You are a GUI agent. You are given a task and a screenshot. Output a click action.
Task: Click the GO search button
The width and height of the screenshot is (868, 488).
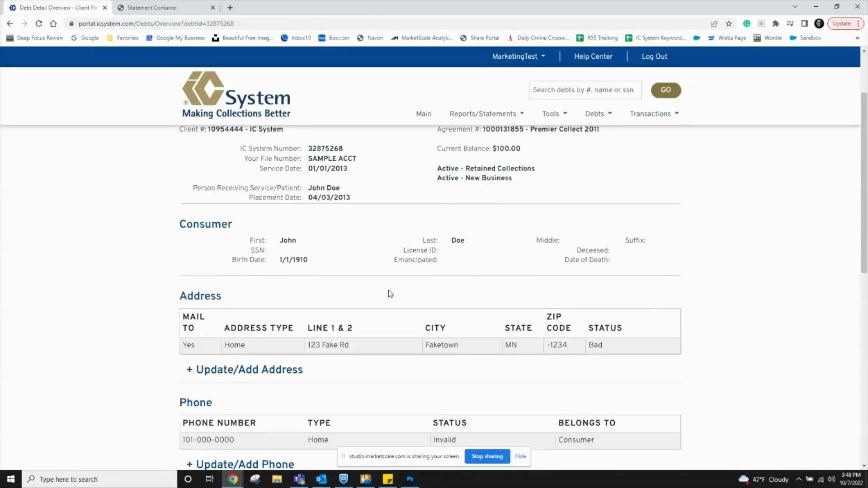[666, 90]
